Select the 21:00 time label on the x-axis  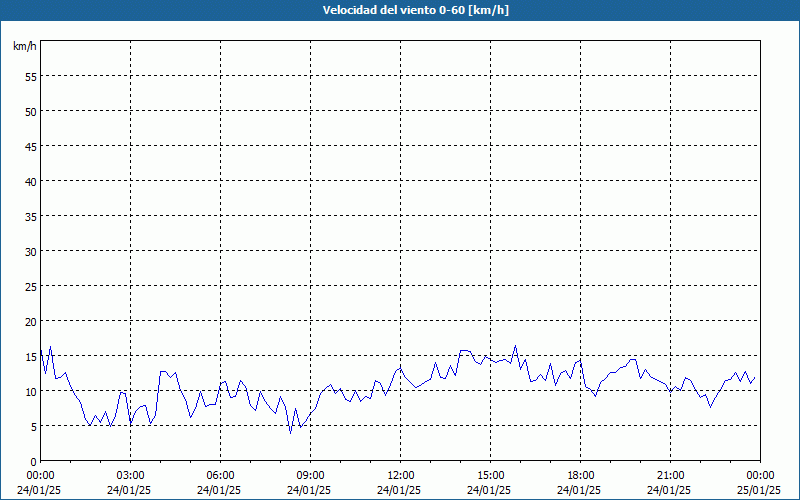tap(670, 475)
